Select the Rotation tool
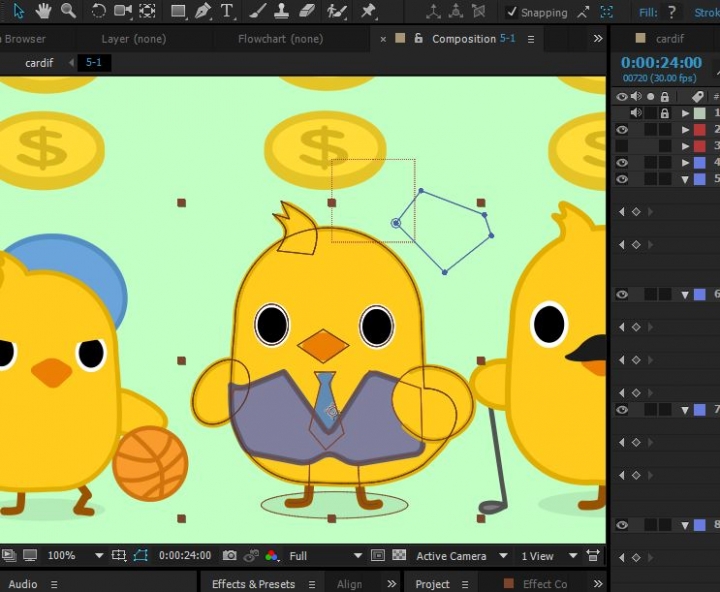Image resolution: width=720 pixels, height=592 pixels. pyautogui.click(x=98, y=11)
